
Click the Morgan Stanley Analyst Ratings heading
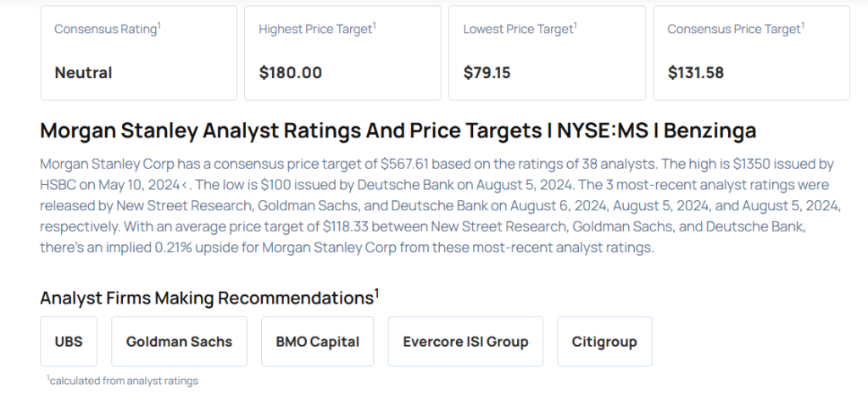(398, 131)
